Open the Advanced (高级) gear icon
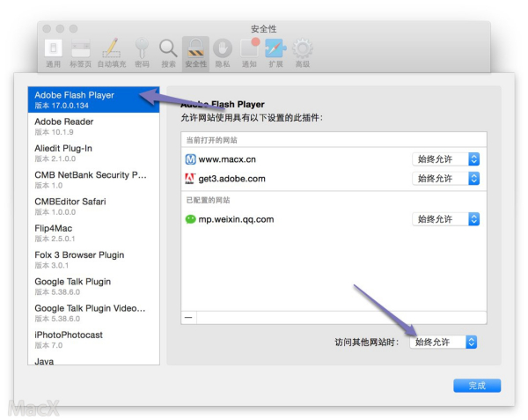 pos(303,53)
